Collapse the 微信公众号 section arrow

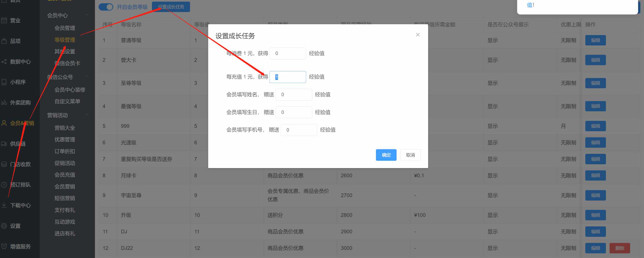click(x=87, y=77)
